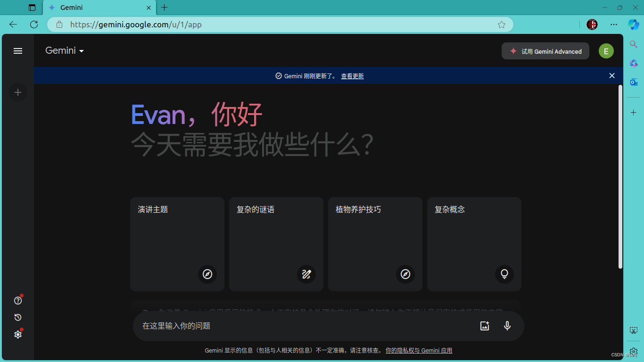This screenshot has width=644, height=362.
Task: Open 你的隐私权与 Gemini 应用 link
Action: click(x=419, y=351)
